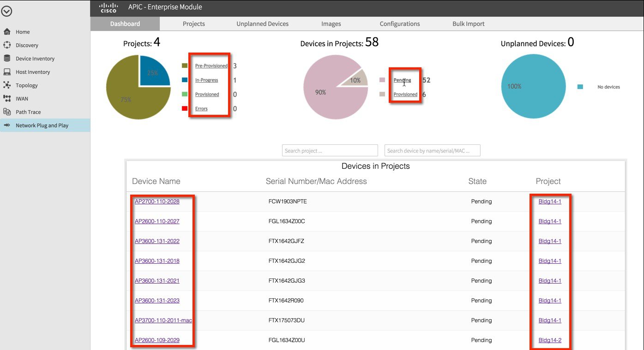Open the Dashboard tab
644x350 pixels.
125,24
